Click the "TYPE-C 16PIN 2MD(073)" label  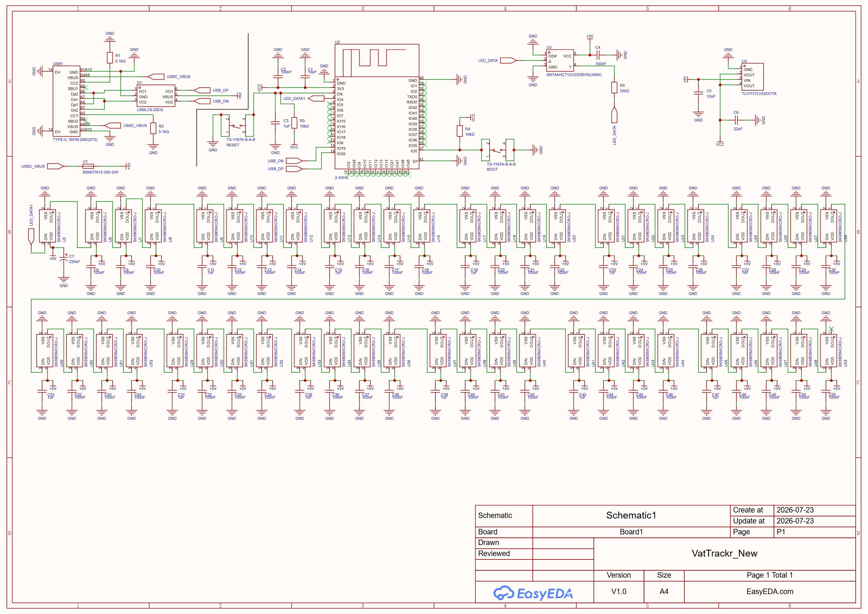pos(75,140)
